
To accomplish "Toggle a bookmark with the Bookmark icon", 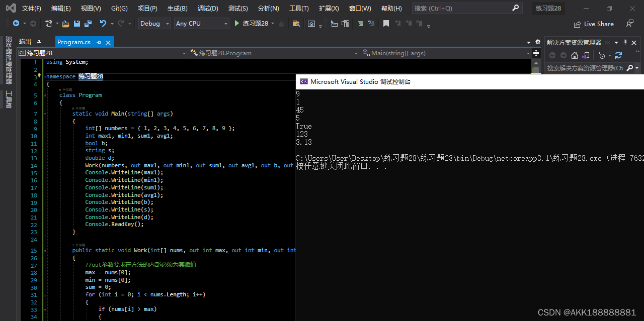I will click(x=386, y=24).
